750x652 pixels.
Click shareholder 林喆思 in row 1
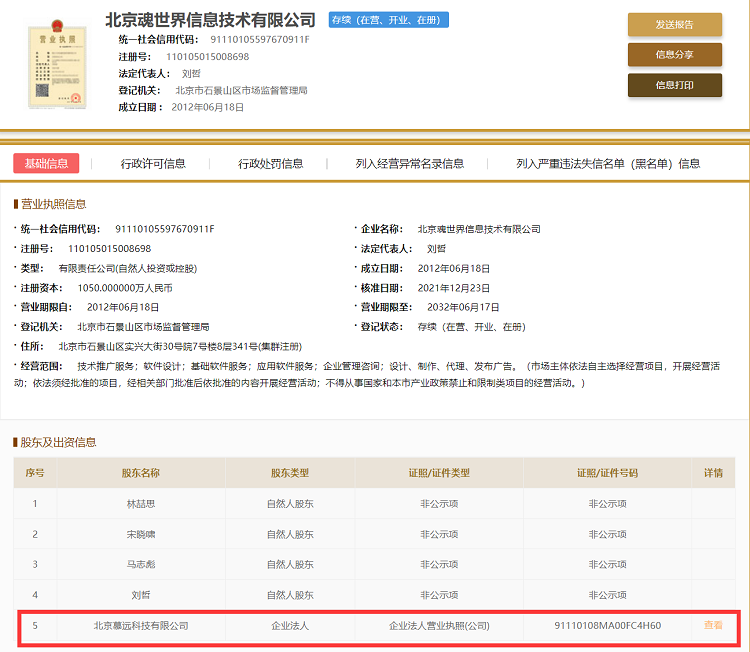pyautogui.click(x=141, y=504)
